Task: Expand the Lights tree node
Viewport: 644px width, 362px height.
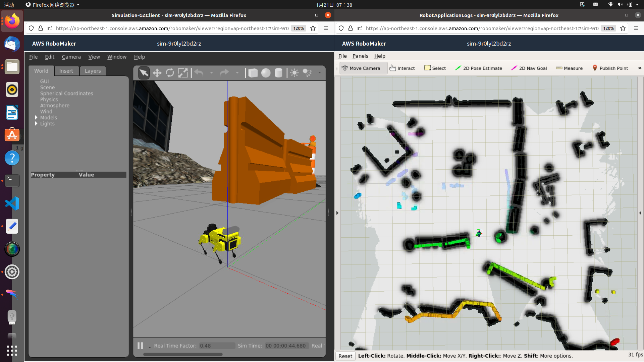Action: coord(36,124)
